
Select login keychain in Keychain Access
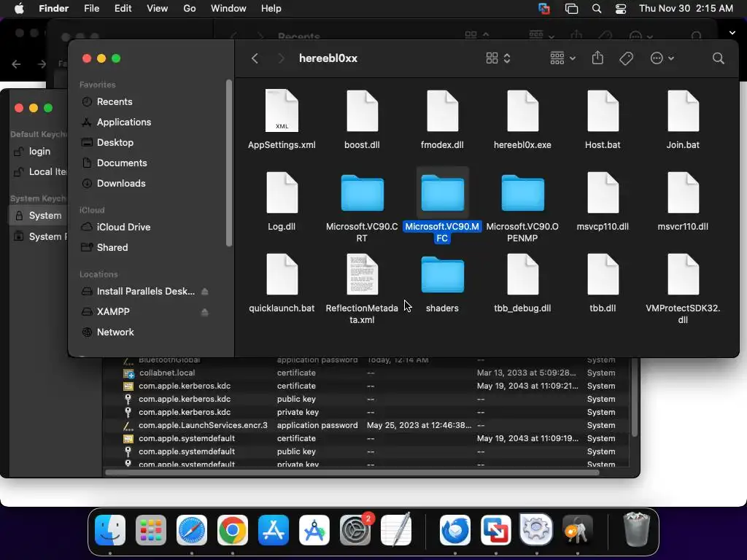39,152
